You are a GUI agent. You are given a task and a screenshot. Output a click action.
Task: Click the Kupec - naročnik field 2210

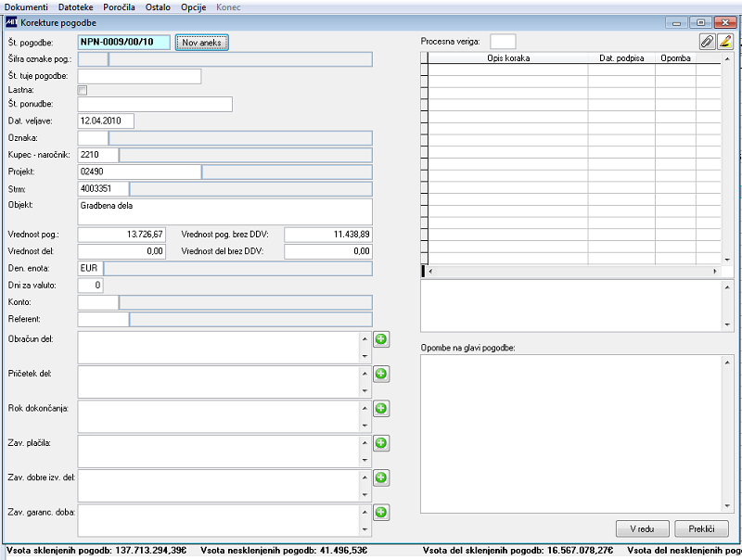[x=98, y=155]
